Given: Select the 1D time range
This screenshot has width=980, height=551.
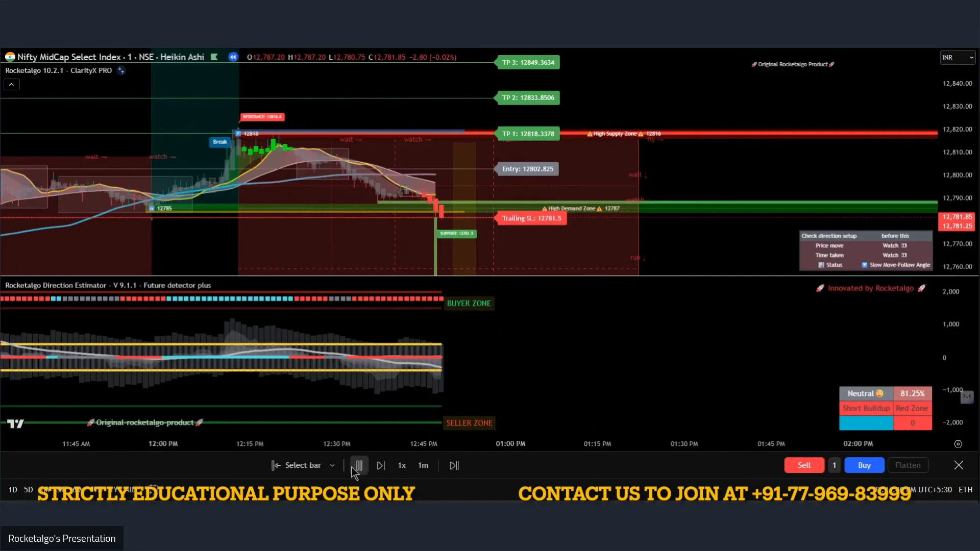Looking at the screenshot, I should (x=13, y=490).
